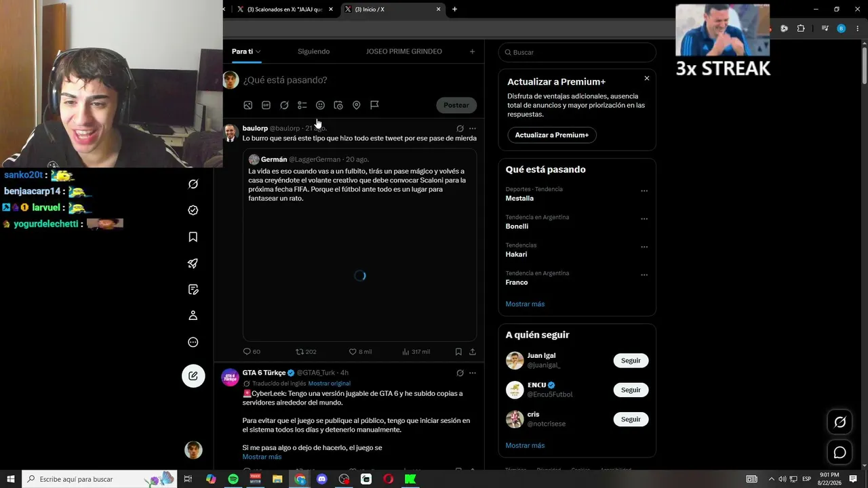The height and width of the screenshot is (488, 868).
Task: Show more trends under Qué está pasando
Action: pos(525,304)
